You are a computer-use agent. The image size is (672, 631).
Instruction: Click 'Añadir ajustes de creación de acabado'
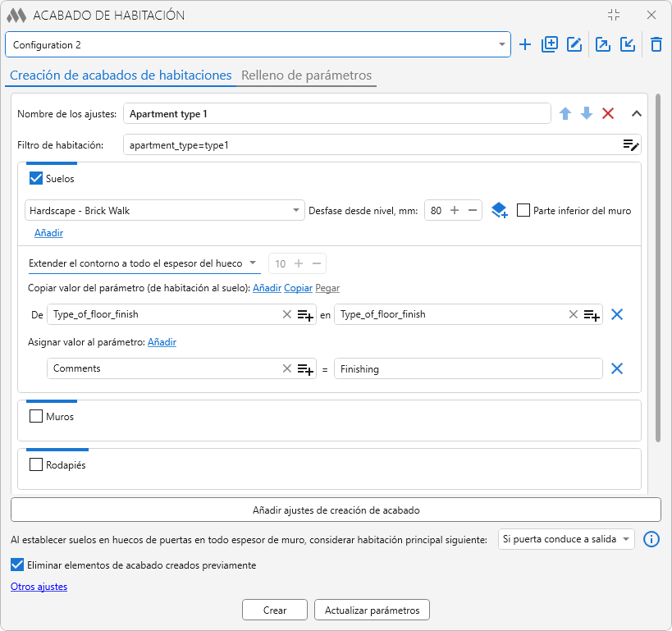coord(336,510)
